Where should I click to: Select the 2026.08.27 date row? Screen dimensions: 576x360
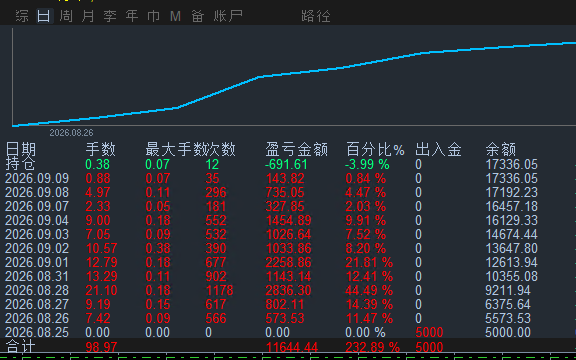tap(37, 304)
